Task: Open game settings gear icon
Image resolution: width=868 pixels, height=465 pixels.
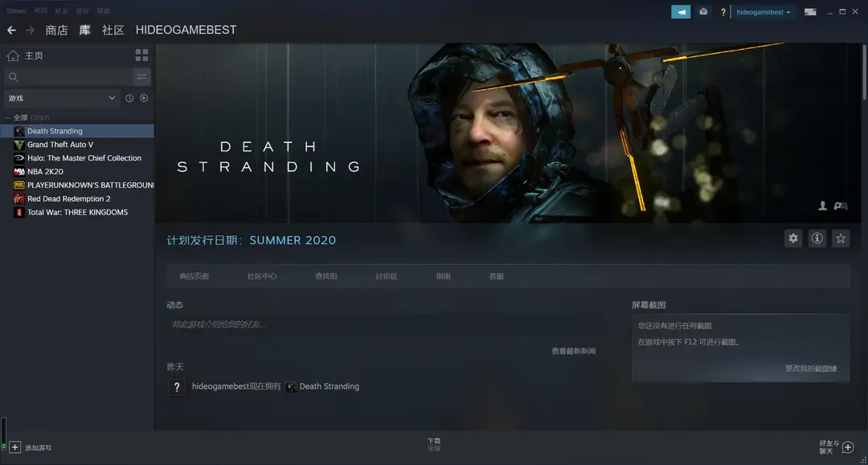Action: pyautogui.click(x=793, y=239)
